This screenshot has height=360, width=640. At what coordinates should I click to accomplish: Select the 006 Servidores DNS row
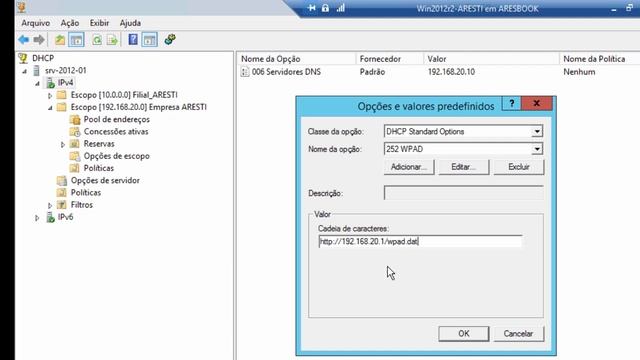[286, 72]
